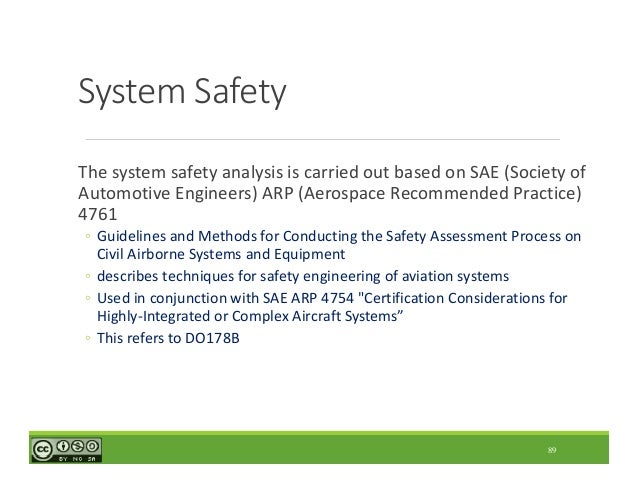Click the bullet 'This refers to DO178B'
The image size is (638, 493).
168,338
